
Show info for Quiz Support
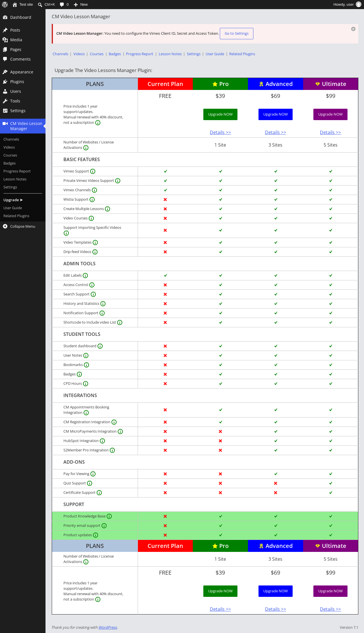pos(90,483)
